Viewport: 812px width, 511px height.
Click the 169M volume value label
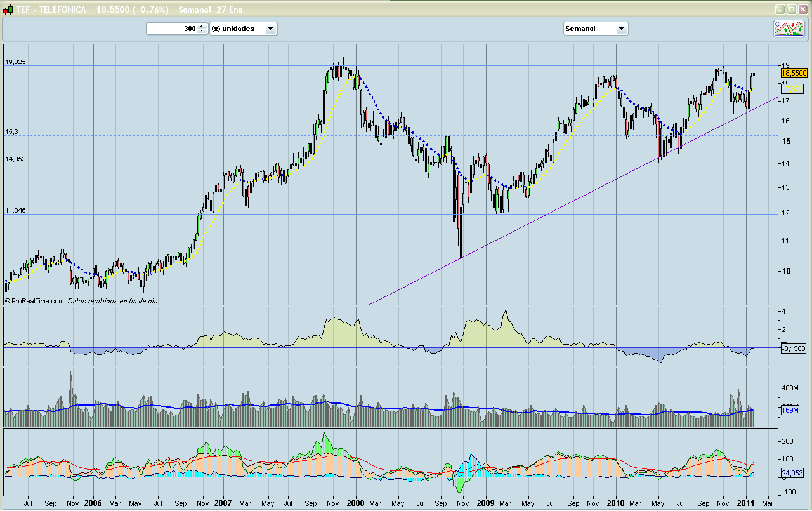tap(790, 410)
